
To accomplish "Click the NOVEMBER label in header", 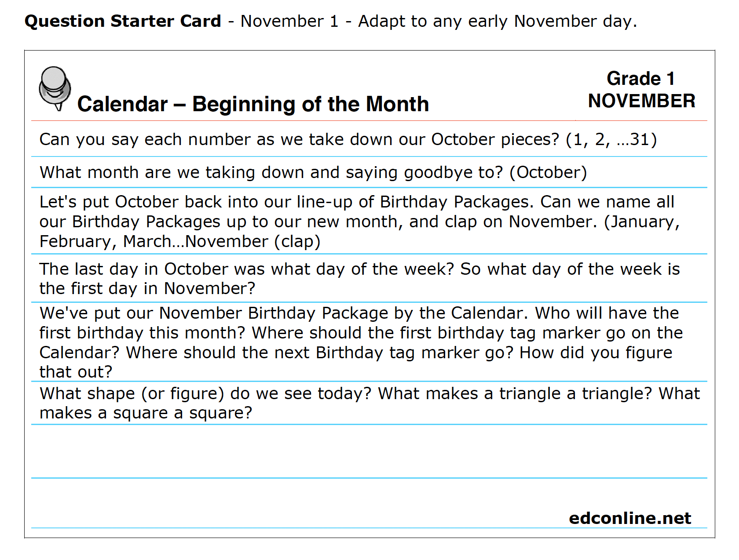I will pos(642,101).
